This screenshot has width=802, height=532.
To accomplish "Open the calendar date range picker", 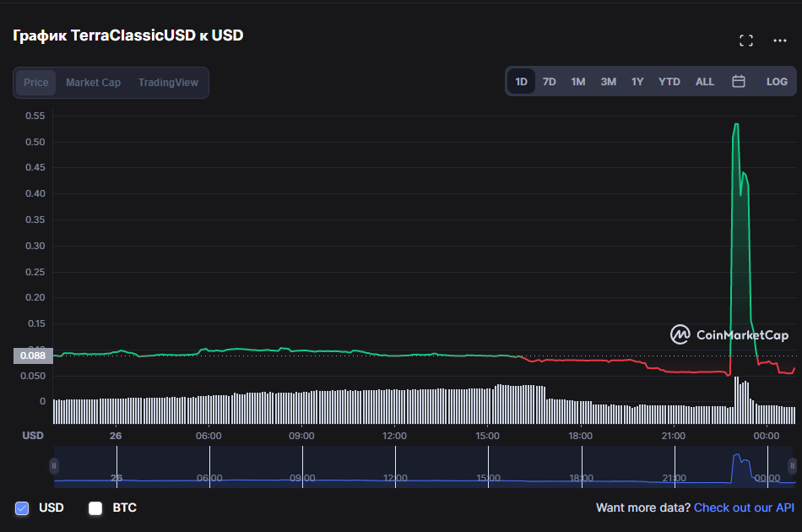I will pos(738,81).
